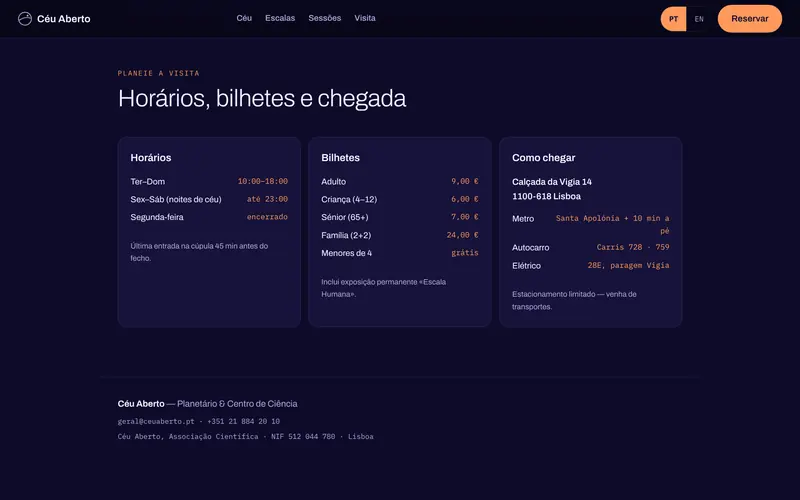Switch language to EN

pos(699,19)
